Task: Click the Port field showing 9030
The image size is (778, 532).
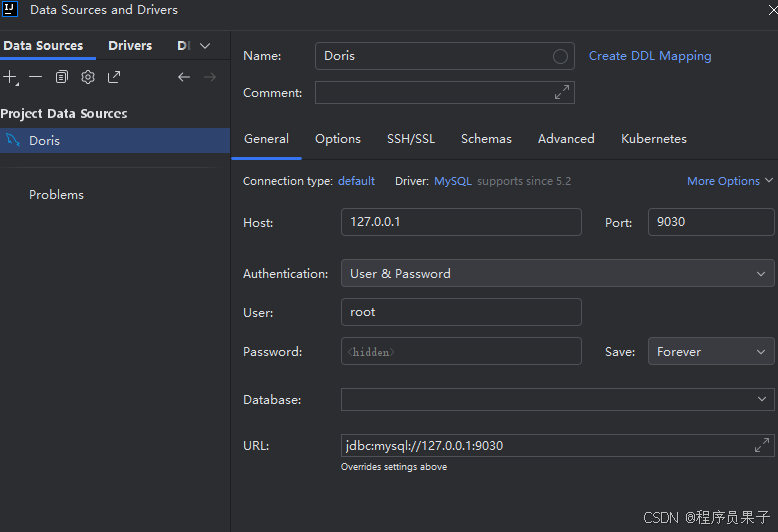Action: (x=711, y=222)
